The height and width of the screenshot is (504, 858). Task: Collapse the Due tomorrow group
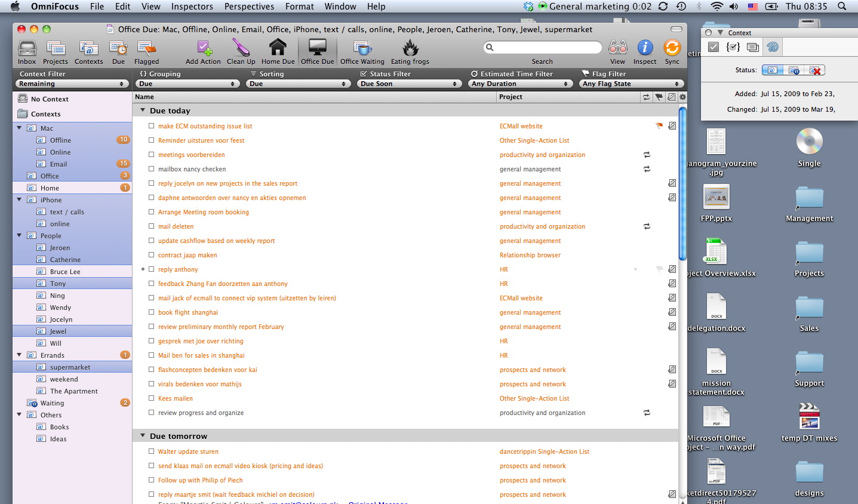coord(143,436)
